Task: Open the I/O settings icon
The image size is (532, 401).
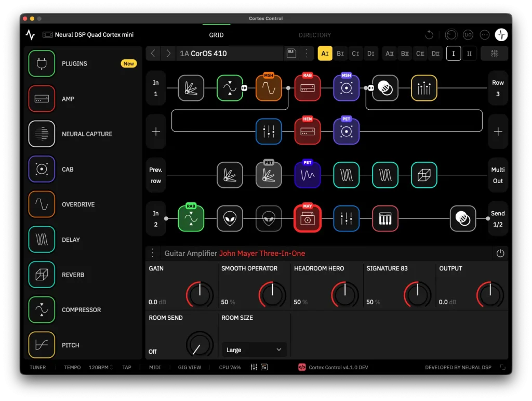Action: [468, 35]
